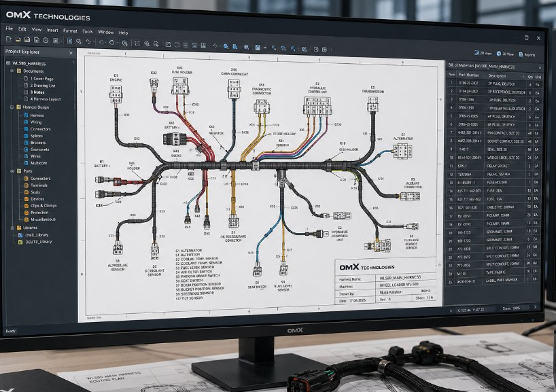The width and height of the screenshot is (556, 392).
Task: Select 'Clips & Clamps' under Parts
Action: (x=44, y=206)
